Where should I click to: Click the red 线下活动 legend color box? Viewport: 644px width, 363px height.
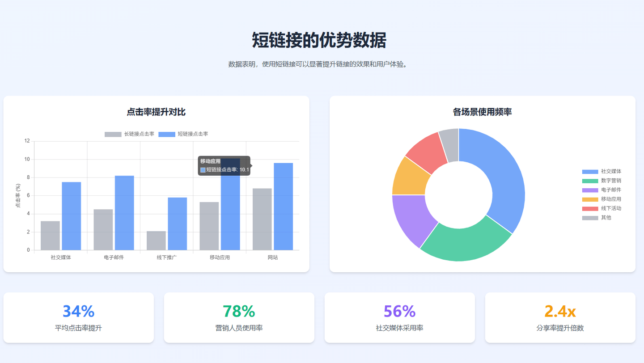click(x=590, y=208)
